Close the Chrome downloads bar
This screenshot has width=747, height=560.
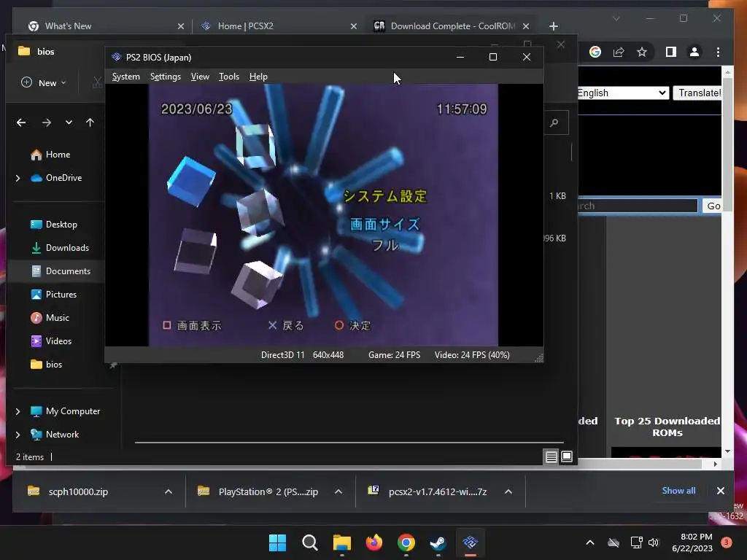pos(720,491)
